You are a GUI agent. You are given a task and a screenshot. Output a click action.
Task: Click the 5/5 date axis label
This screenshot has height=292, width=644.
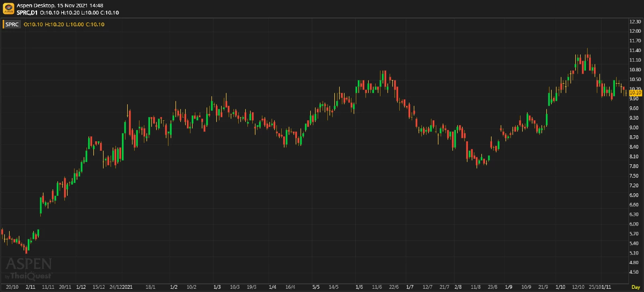pos(316,288)
